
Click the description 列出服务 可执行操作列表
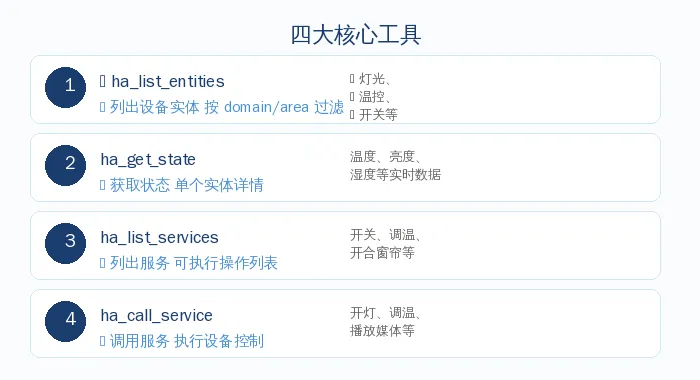pos(194,263)
